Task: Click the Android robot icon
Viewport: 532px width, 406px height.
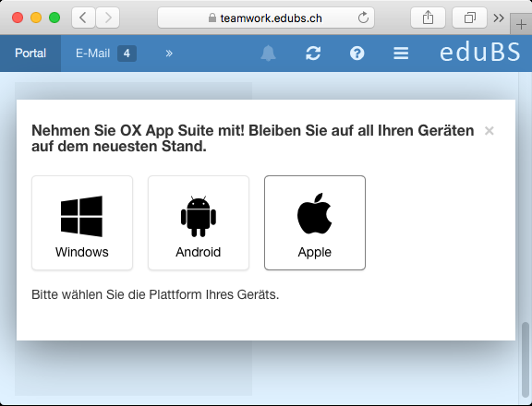Action: 199,216
